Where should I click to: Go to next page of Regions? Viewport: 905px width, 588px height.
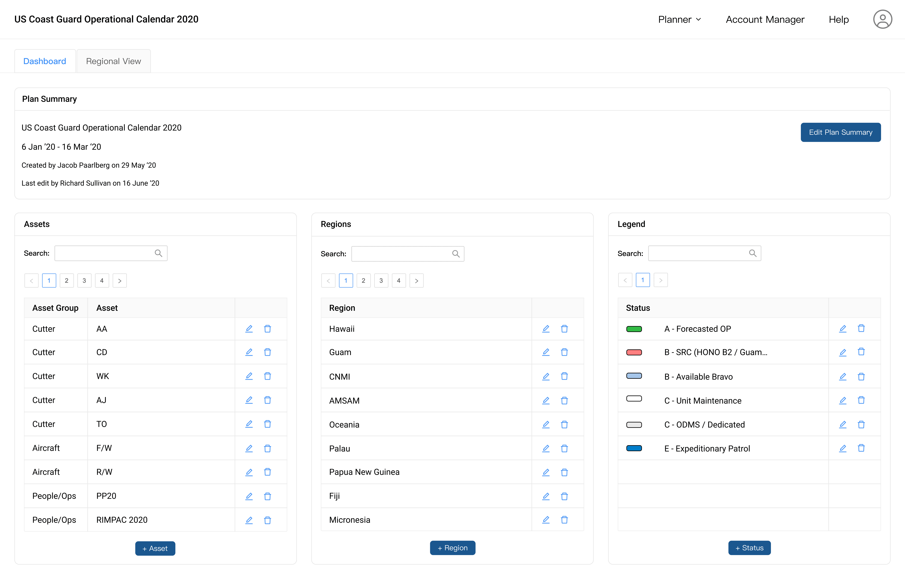pyautogui.click(x=416, y=281)
